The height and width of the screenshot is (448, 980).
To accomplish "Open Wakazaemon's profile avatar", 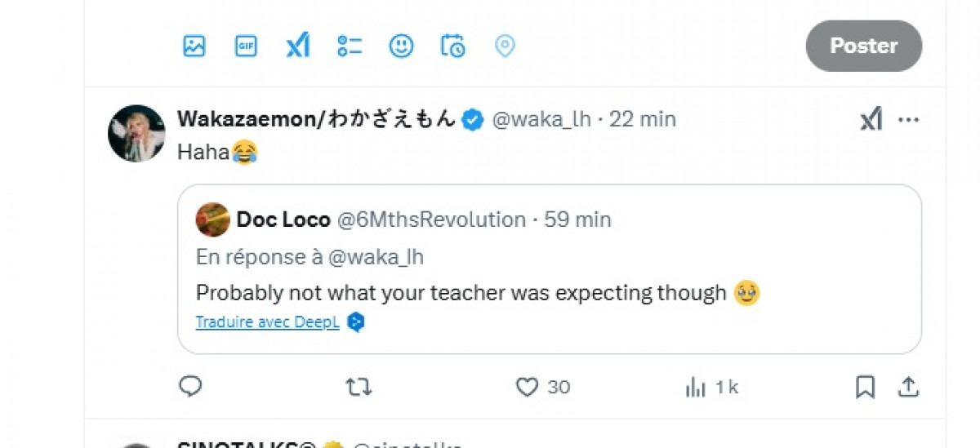I will tap(136, 133).
